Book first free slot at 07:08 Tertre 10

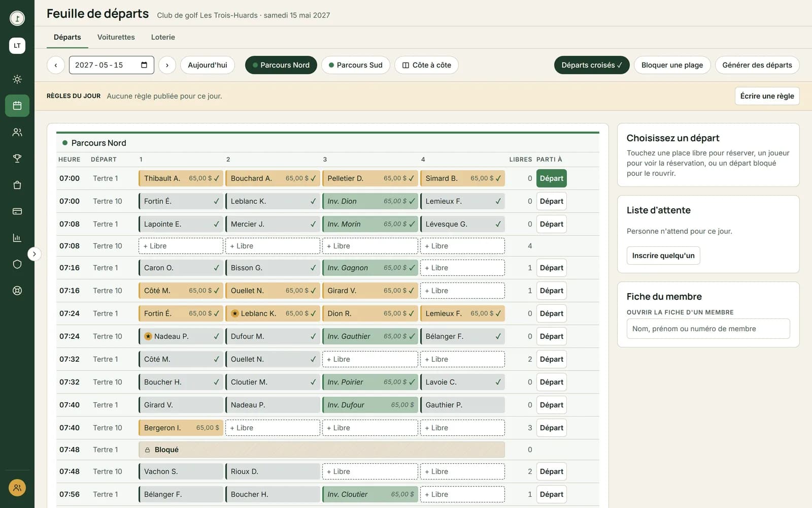[x=181, y=246]
